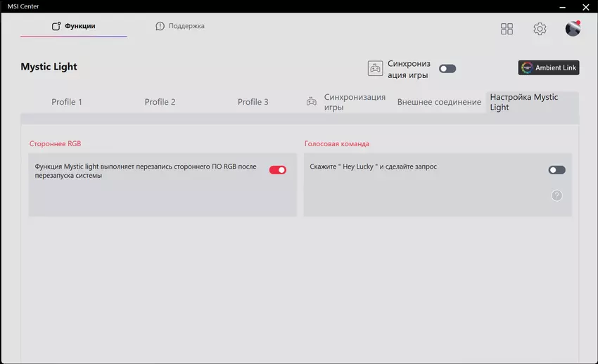Minimize the MSI Center window
598x364 pixels.
[x=562, y=7]
